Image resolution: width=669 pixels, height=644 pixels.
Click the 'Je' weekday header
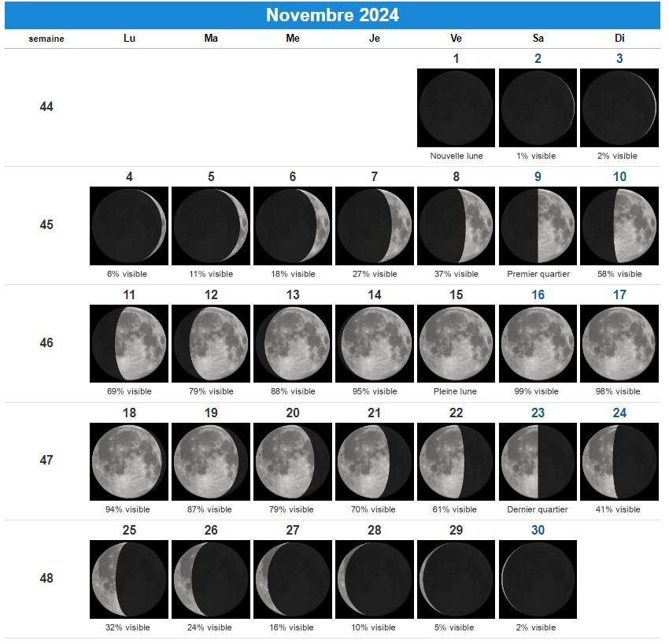(374, 39)
